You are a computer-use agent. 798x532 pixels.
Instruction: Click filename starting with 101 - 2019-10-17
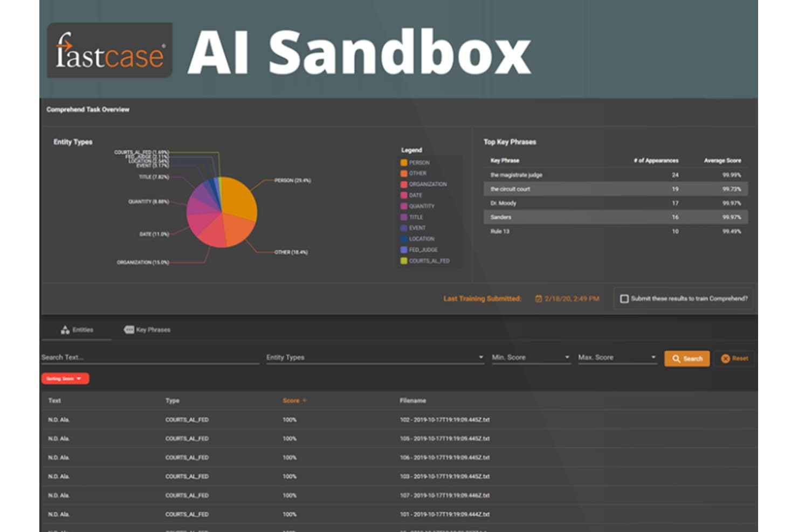coord(445,514)
